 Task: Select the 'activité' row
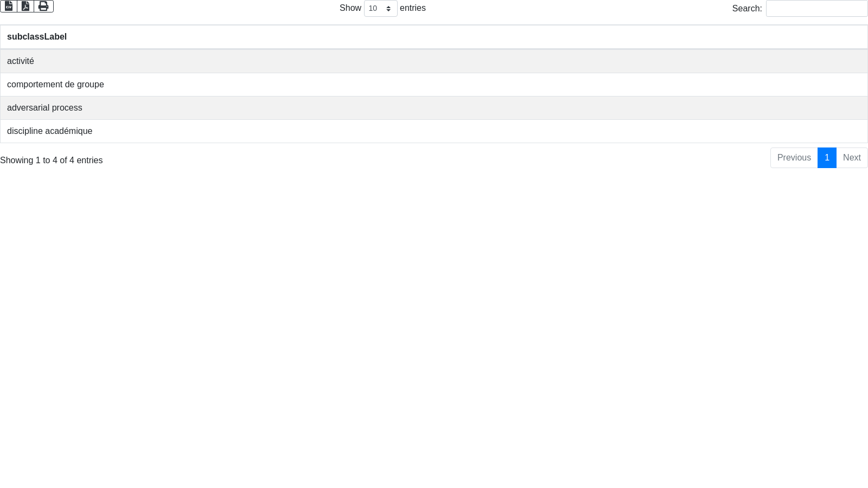[21, 61]
